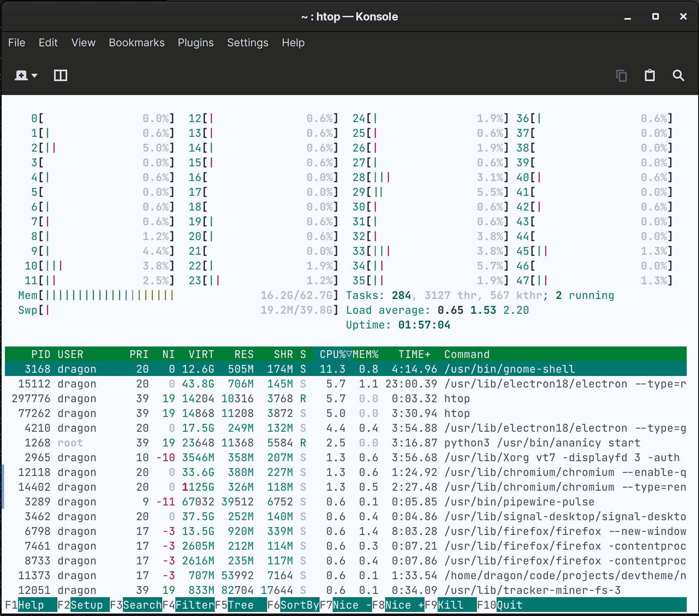
Task: Click the F4 Filter button
Action: point(188,605)
